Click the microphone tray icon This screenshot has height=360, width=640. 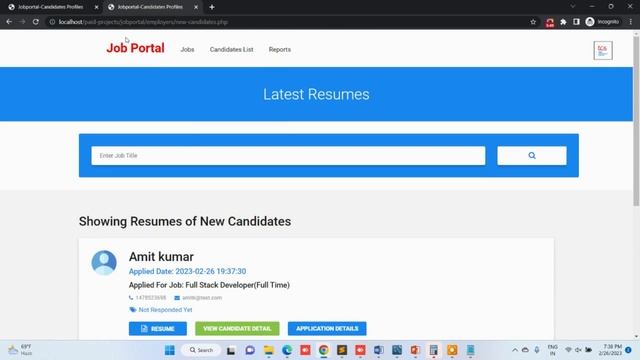537,350
